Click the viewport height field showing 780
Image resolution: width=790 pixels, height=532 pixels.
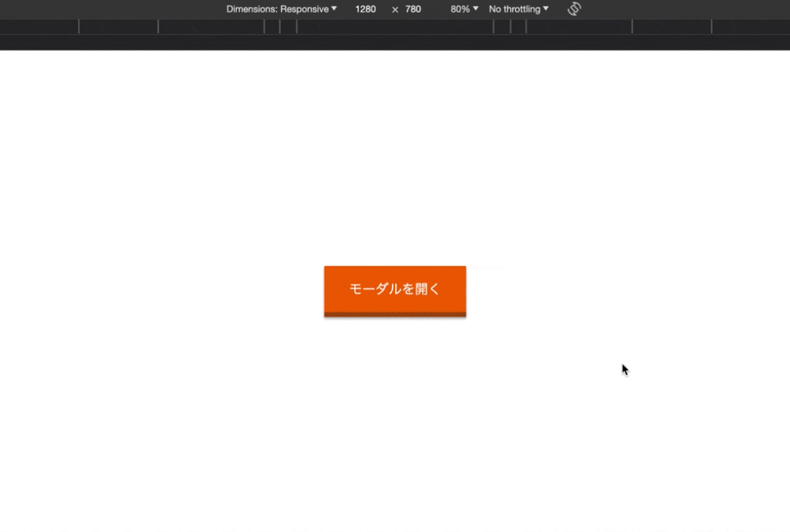[413, 9]
